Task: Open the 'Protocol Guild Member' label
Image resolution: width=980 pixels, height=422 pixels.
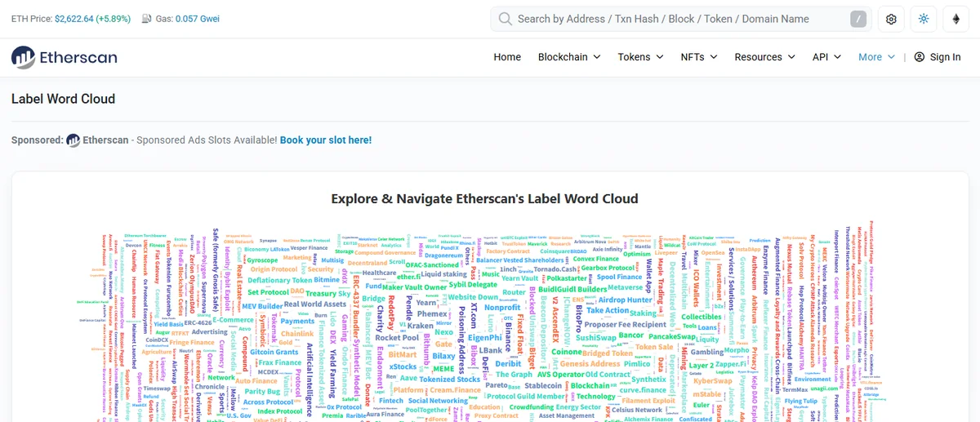Action: pyautogui.click(x=526, y=396)
